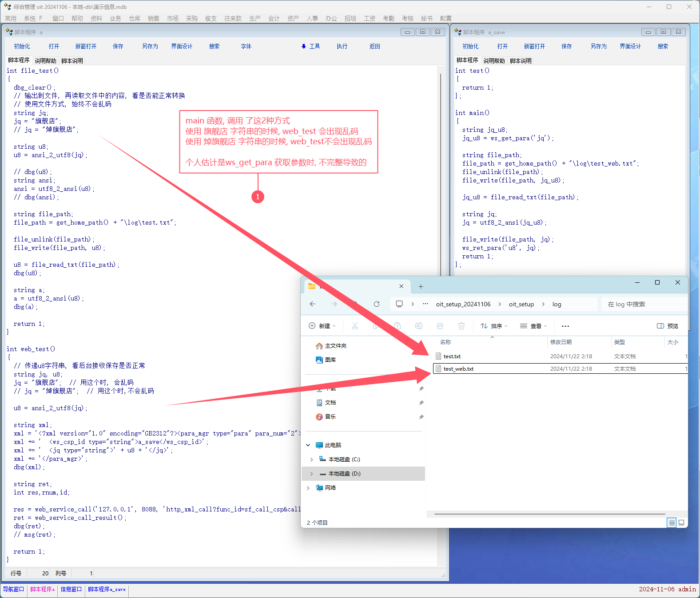Toggle the preview pane button
The height and width of the screenshot is (598, 700).
point(668,326)
